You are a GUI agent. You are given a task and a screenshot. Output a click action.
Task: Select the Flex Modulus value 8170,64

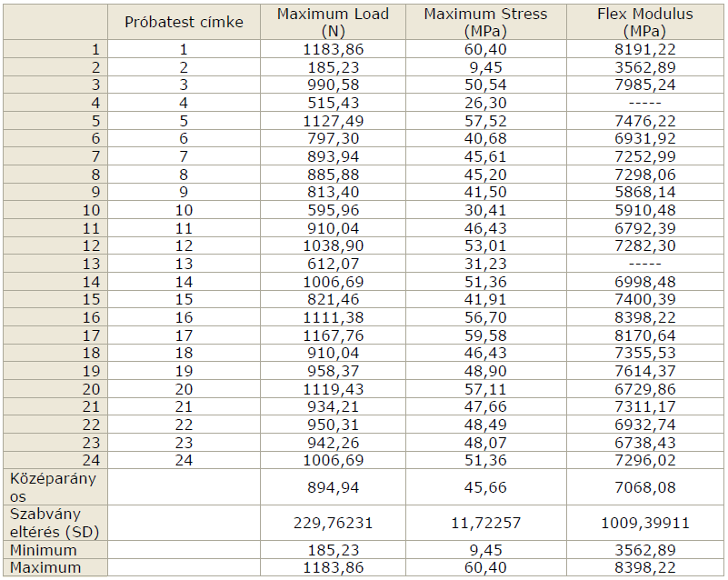click(645, 335)
